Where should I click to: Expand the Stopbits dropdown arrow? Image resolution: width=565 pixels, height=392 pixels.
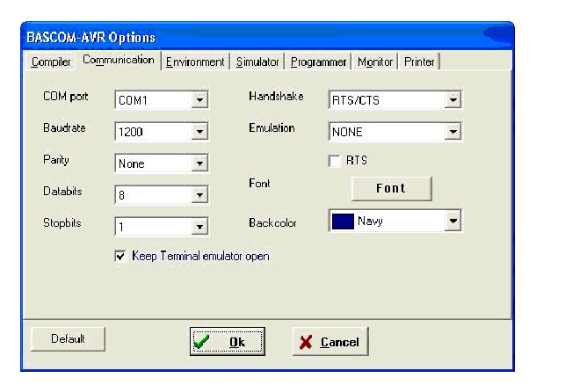tap(199, 227)
